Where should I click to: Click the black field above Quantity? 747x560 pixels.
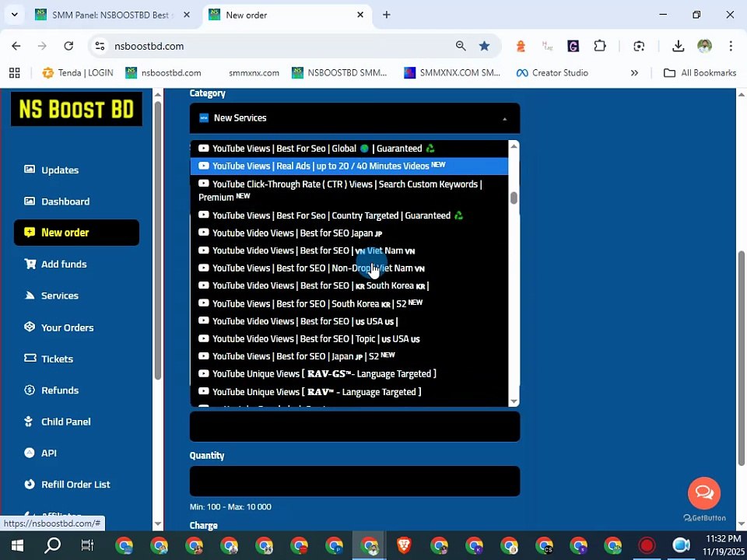[355, 427]
